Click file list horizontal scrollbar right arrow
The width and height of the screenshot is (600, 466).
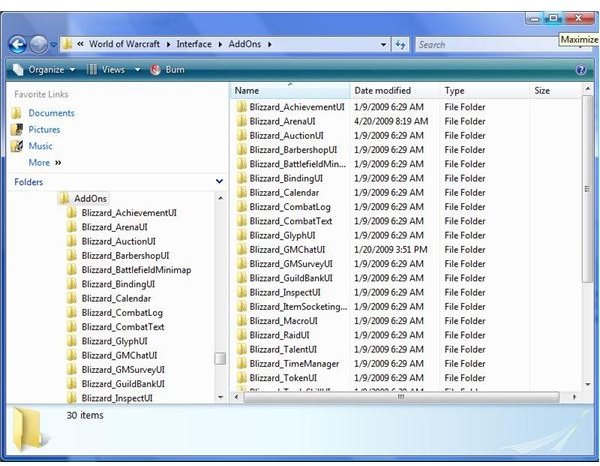click(574, 397)
